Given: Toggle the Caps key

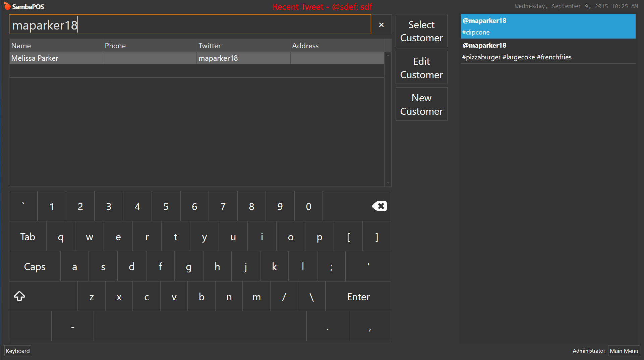Looking at the screenshot, I should [35, 266].
